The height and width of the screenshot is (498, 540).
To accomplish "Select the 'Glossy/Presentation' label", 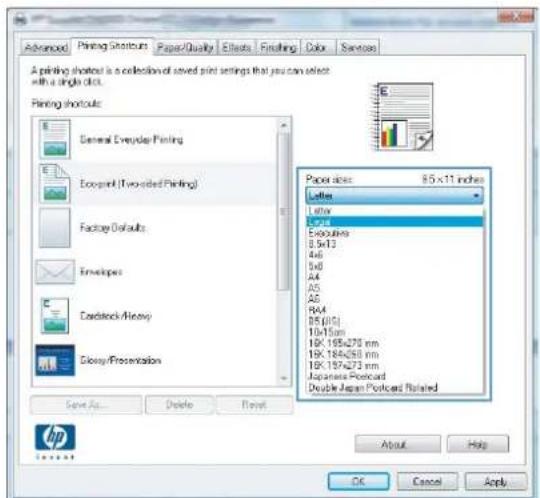I will point(121,360).
